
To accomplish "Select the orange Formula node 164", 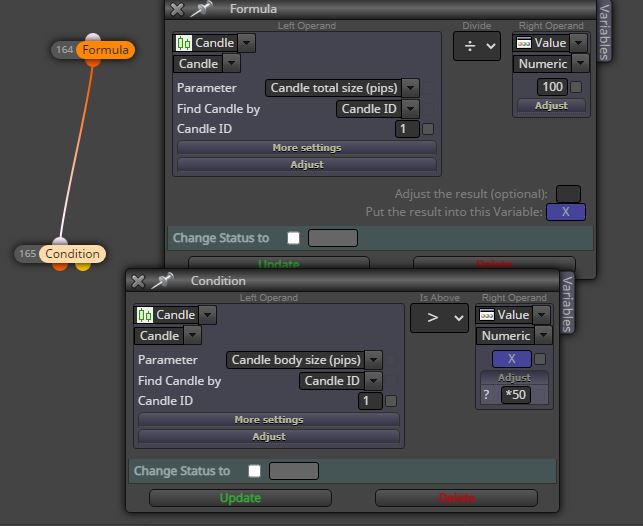I will click(105, 50).
